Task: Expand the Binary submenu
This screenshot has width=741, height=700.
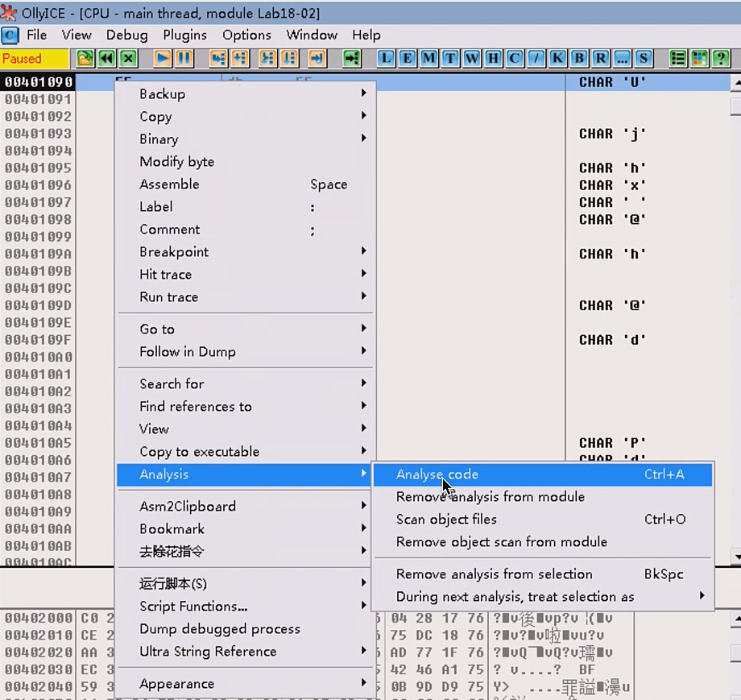Action: click(246, 139)
